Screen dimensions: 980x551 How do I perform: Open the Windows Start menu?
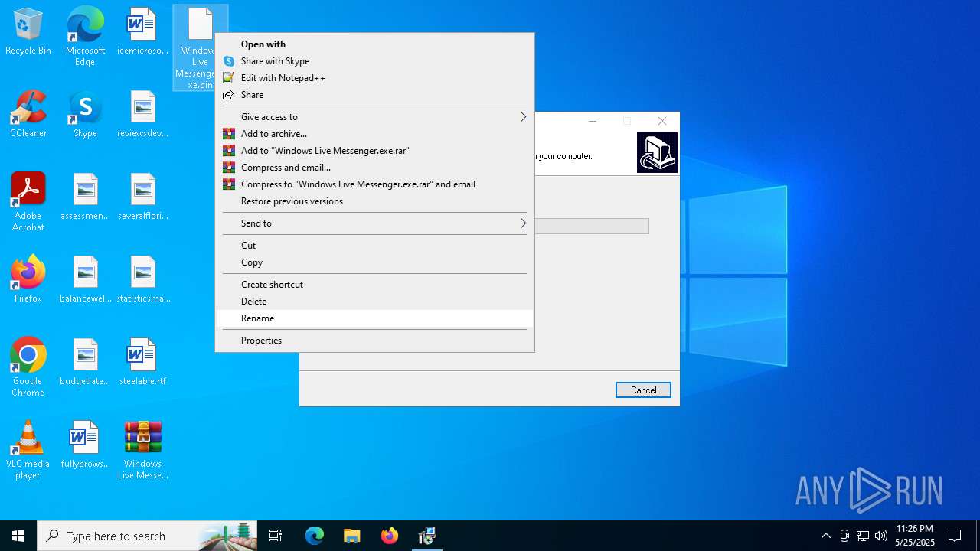coord(18,536)
